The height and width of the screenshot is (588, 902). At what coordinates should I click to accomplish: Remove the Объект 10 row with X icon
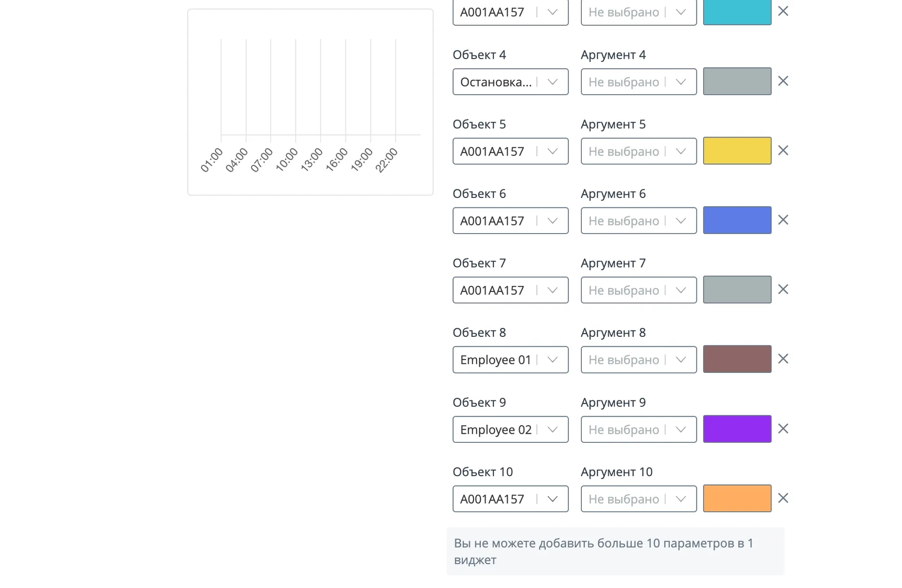point(783,498)
